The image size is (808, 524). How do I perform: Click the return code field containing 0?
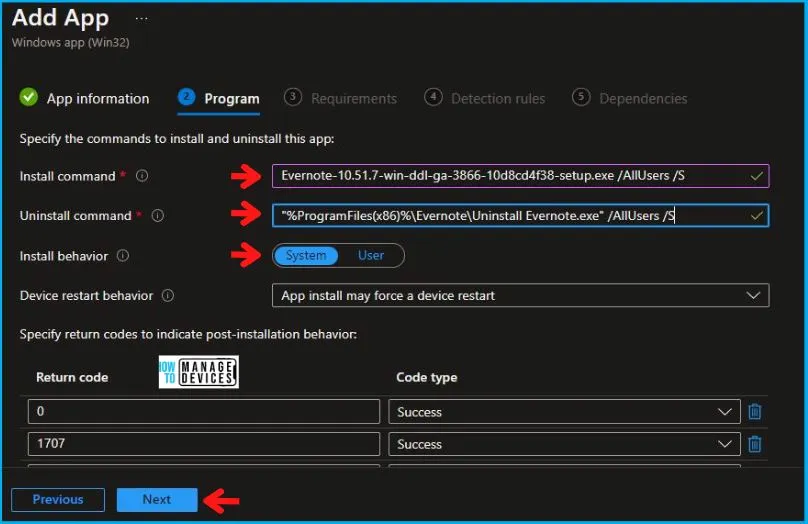[204, 412]
